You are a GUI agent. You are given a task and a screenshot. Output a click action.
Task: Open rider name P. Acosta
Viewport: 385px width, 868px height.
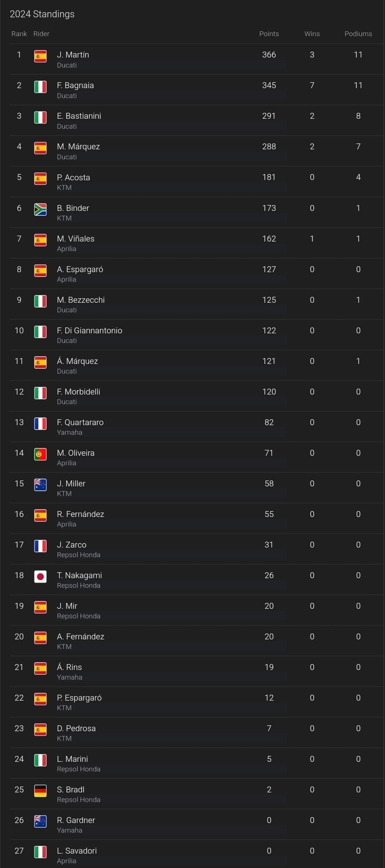(x=73, y=177)
